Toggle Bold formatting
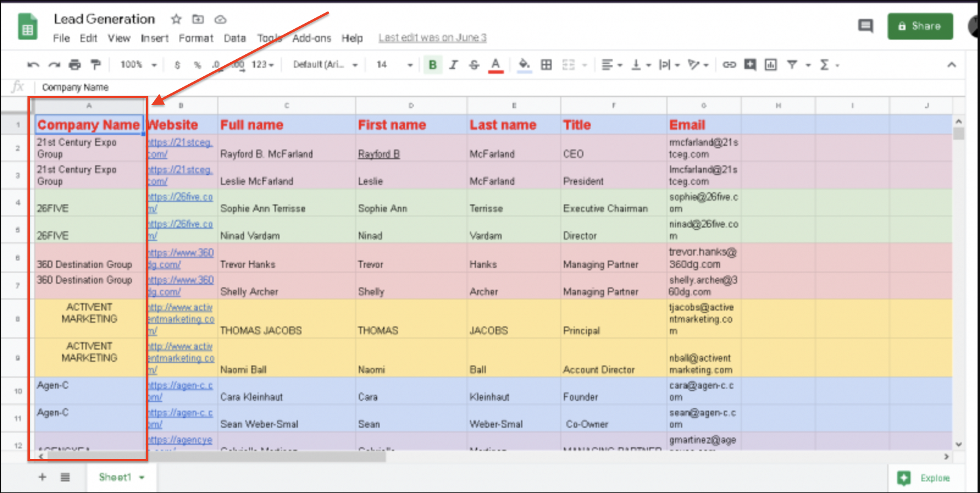980x493 pixels. point(433,65)
